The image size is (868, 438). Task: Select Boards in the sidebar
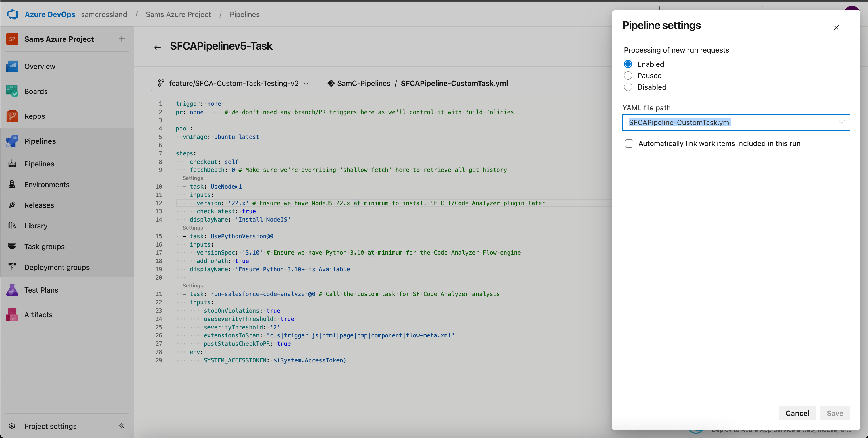click(x=36, y=91)
